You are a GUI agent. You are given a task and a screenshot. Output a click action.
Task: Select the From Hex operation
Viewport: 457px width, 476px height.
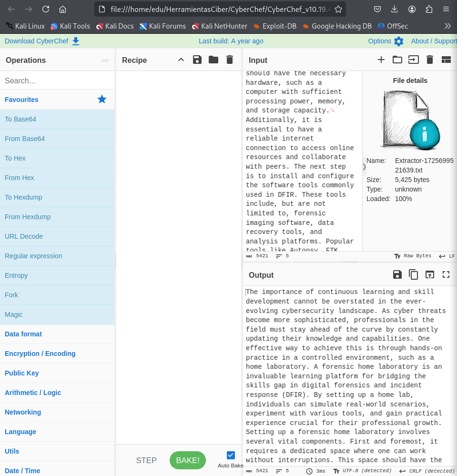pyautogui.click(x=57, y=178)
